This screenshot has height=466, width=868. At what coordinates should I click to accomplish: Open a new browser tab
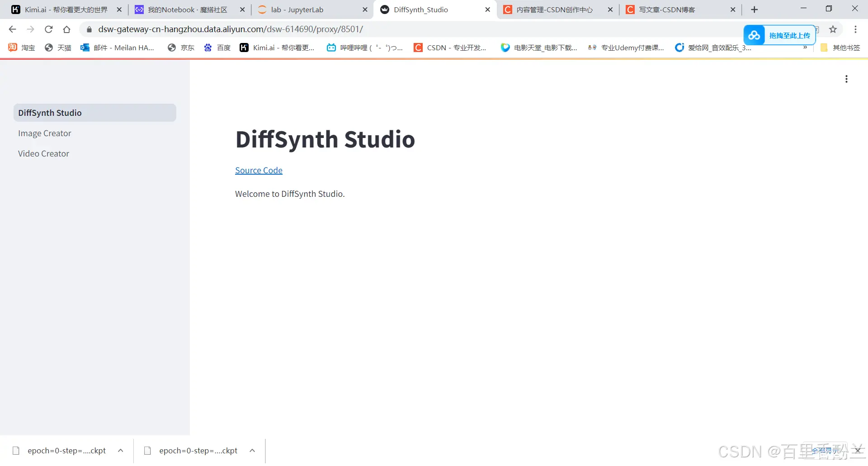click(754, 10)
